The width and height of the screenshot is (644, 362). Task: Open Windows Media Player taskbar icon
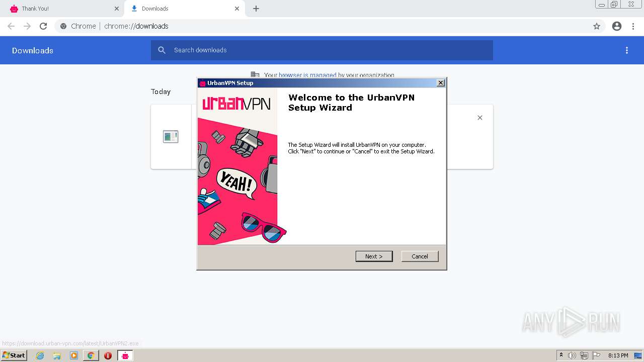74,355
